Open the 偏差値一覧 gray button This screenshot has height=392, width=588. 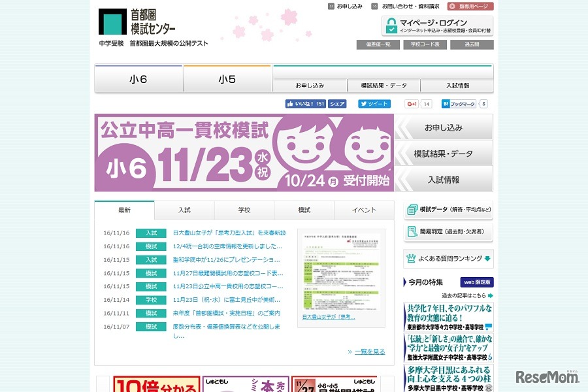(x=378, y=44)
